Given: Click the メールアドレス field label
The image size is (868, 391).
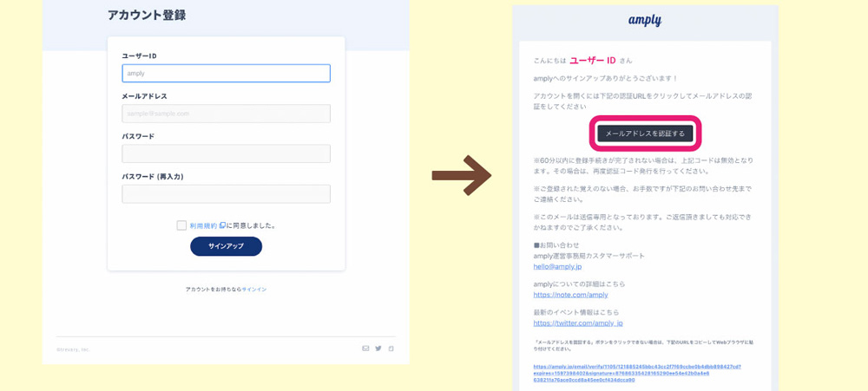Looking at the screenshot, I should coord(144,96).
